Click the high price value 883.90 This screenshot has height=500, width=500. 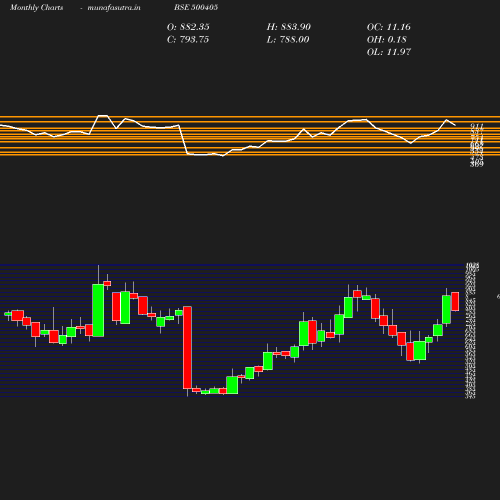click(x=296, y=27)
